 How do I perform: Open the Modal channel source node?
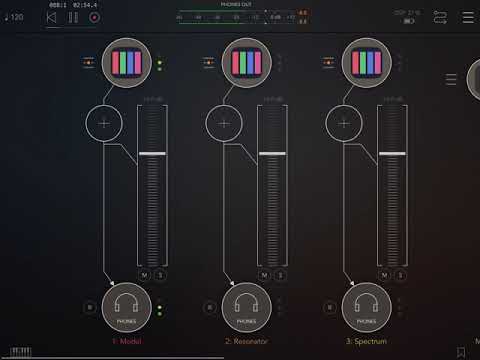point(127,63)
